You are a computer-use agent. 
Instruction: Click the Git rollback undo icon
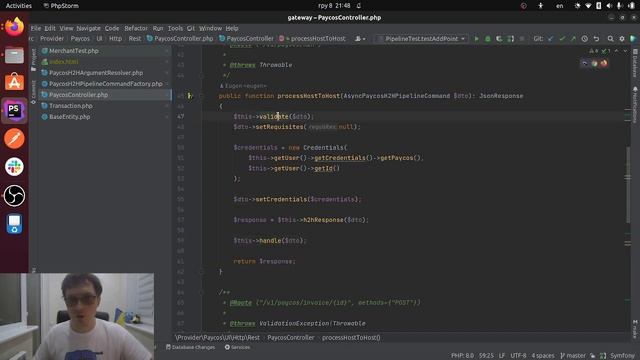[596, 39]
